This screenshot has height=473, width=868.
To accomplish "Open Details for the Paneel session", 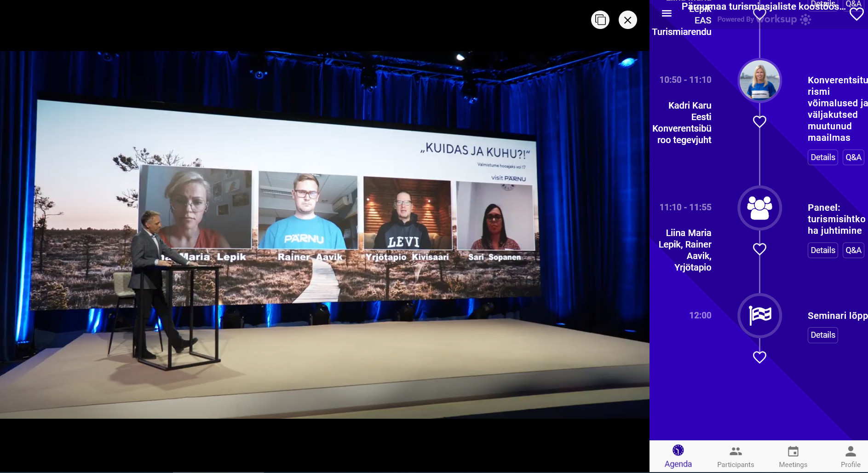I will click(822, 250).
